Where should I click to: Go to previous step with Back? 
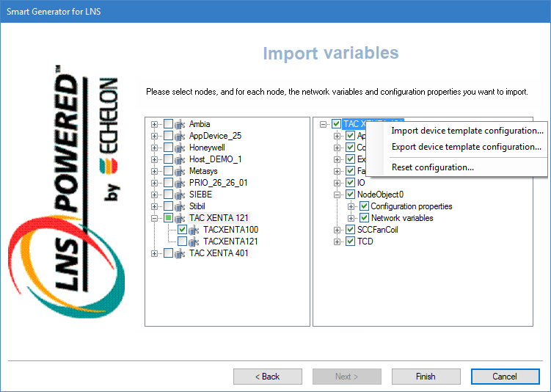(x=267, y=377)
